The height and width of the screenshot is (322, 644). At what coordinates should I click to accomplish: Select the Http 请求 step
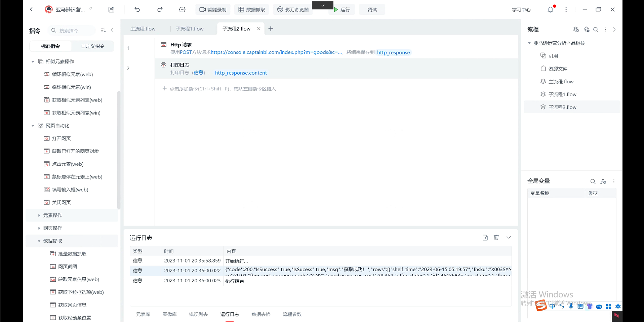pyautogui.click(x=336, y=48)
